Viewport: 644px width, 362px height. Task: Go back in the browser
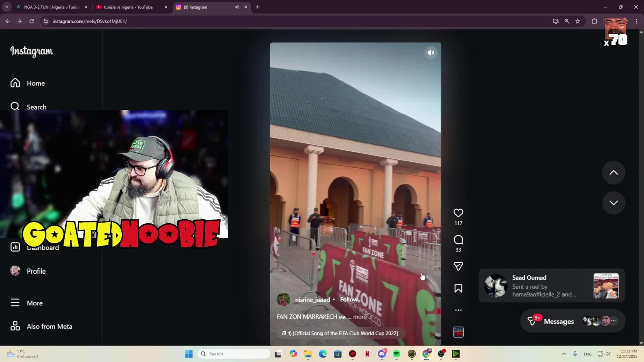point(7,21)
